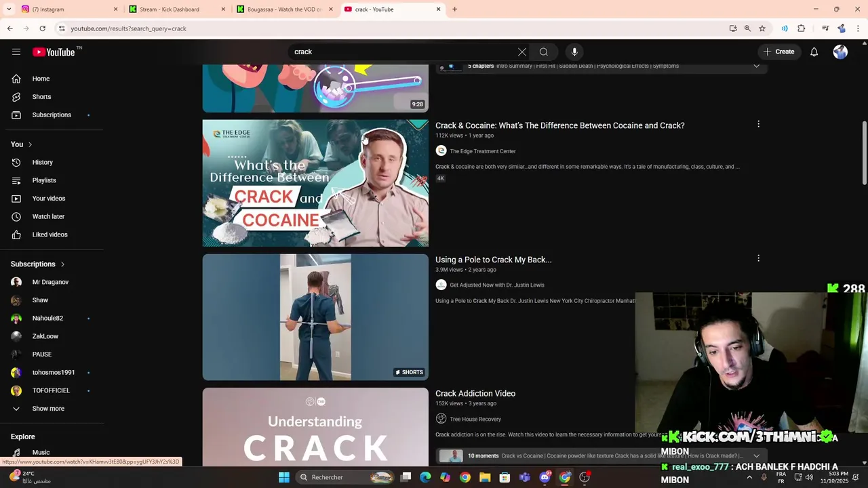Screen dimensions: 868x488
Task: Open more options for Crack & Cocaine video
Action: (x=758, y=124)
